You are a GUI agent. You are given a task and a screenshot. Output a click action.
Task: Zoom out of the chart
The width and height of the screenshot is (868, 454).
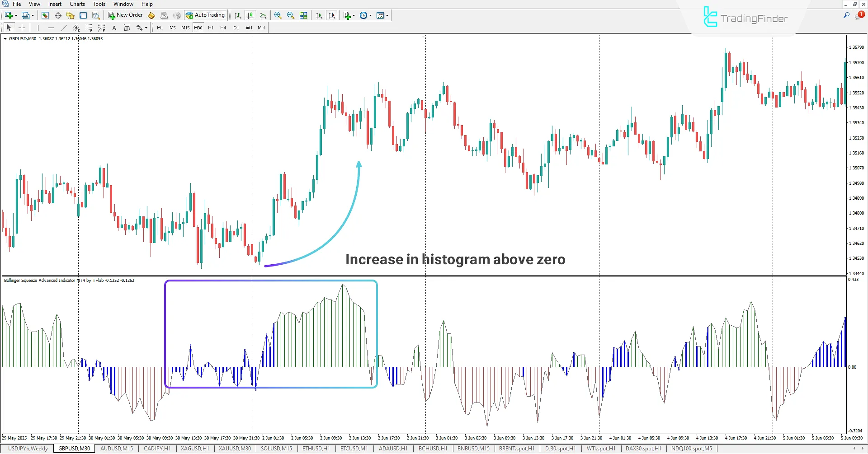(x=290, y=15)
